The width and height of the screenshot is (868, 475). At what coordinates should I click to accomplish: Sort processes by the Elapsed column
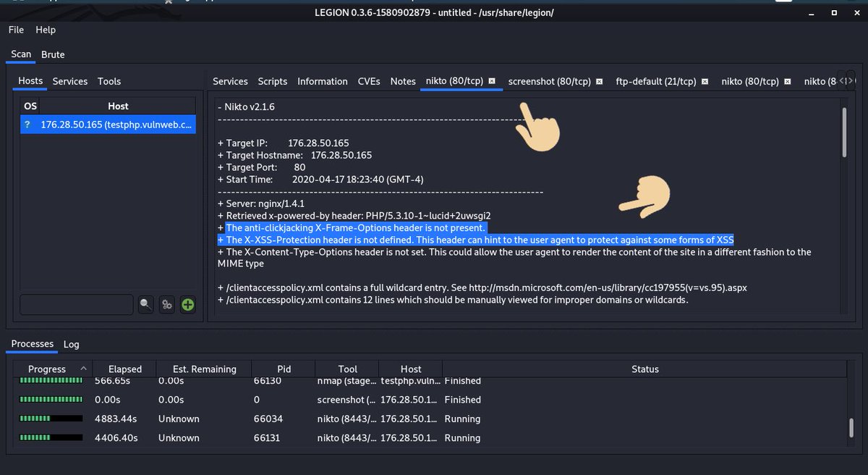[125, 369]
